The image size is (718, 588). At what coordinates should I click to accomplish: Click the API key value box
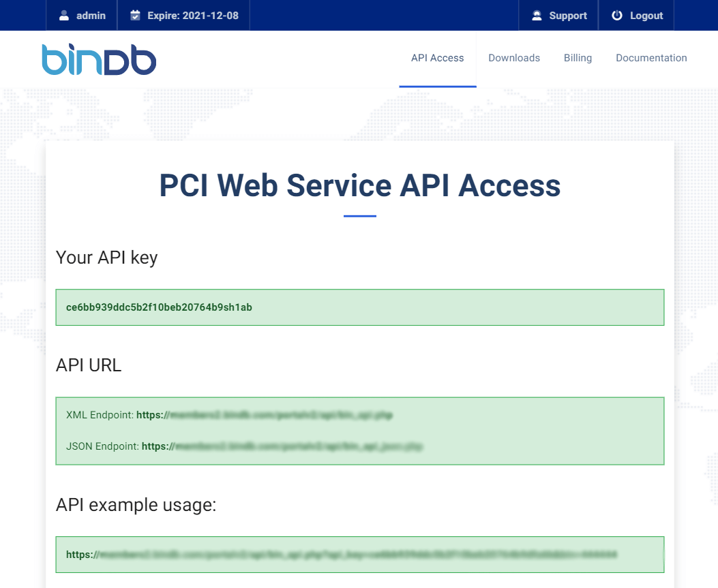coord(359,307)
